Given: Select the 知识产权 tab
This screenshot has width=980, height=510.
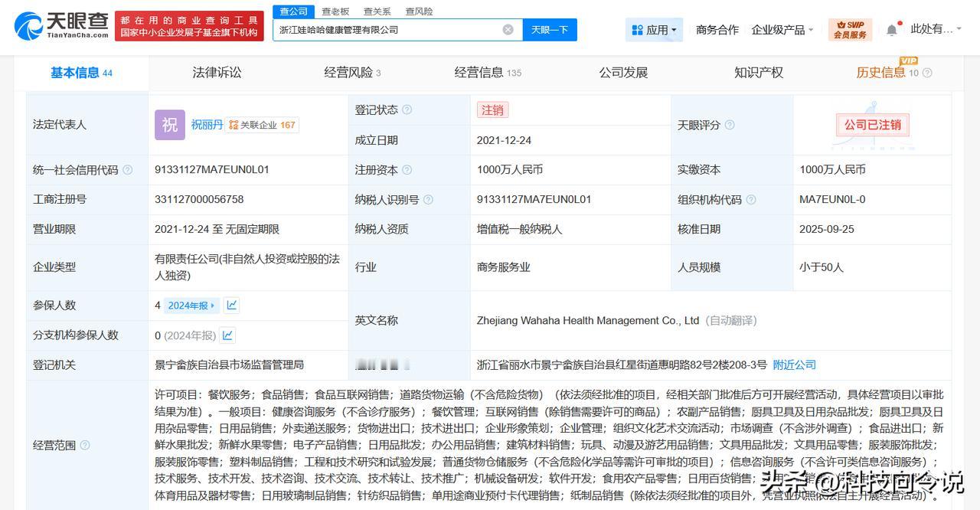Looking at the screenshot, I should click(759, 73).
